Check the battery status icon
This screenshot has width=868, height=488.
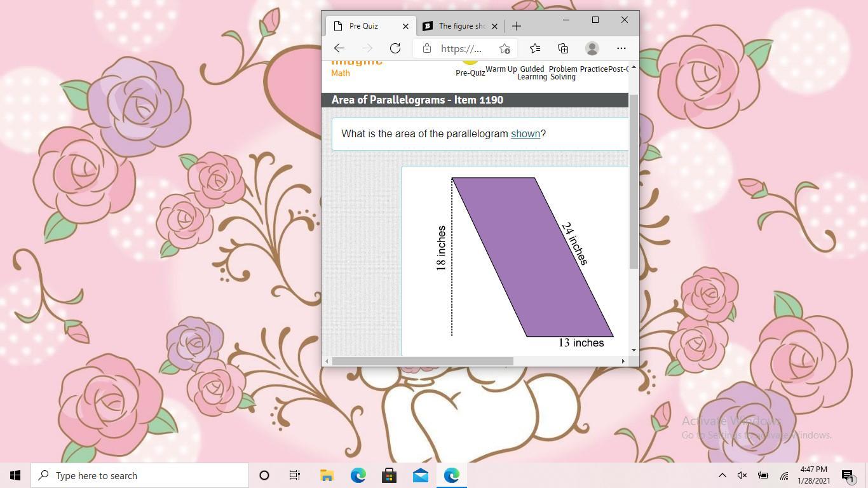763,475
